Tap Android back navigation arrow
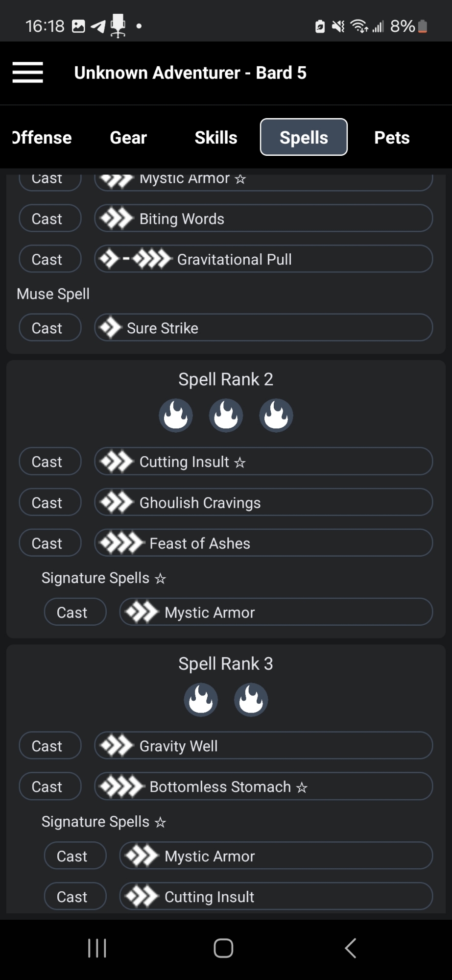The image size is (452, 980). pyautogui.click(x=350, y=948)
